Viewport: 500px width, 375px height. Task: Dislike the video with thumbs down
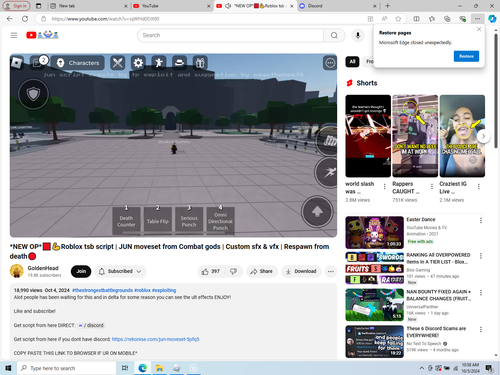click(234, 271)
